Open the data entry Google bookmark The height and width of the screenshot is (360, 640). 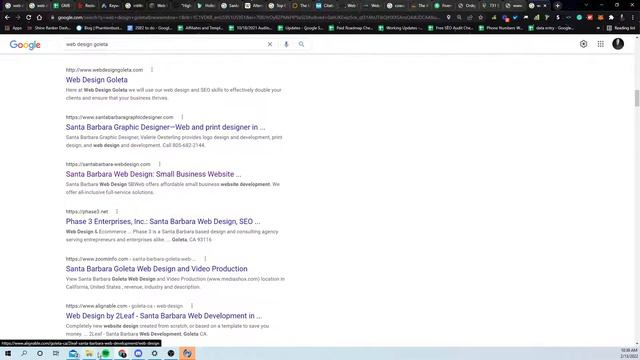pyautogui.click(x=551, y=28)
